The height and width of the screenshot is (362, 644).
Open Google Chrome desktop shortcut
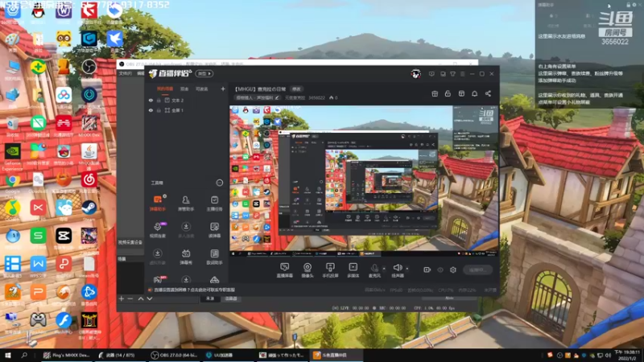tap(12, 183)
